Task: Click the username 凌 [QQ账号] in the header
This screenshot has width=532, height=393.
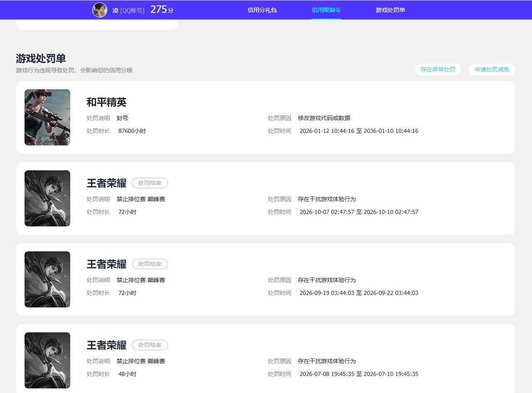Action: tap(128, 10)
